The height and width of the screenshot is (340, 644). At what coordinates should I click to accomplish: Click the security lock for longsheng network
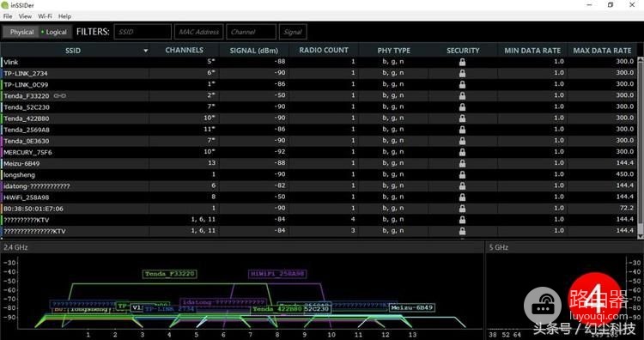462,174
